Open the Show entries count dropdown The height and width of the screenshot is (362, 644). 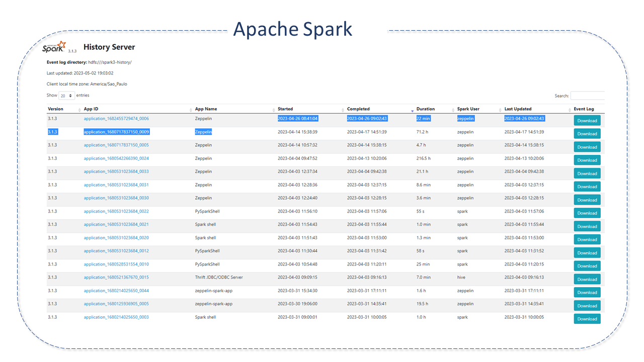point(66,96)
